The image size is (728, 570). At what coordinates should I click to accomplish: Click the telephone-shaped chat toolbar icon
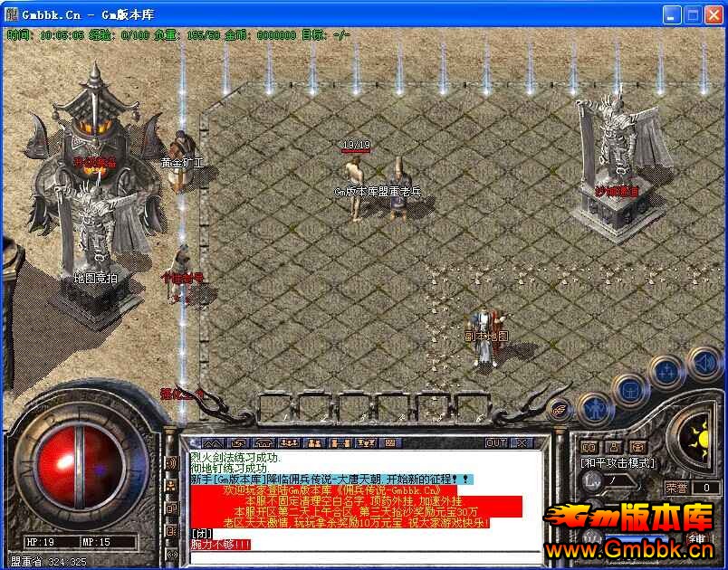263,443
